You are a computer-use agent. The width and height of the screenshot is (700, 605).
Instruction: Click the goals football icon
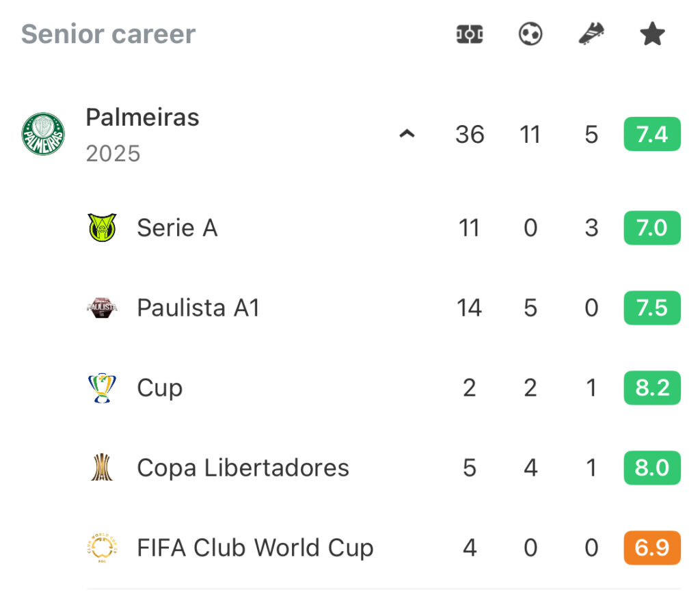pyautogui.click(x=530, y=34)
